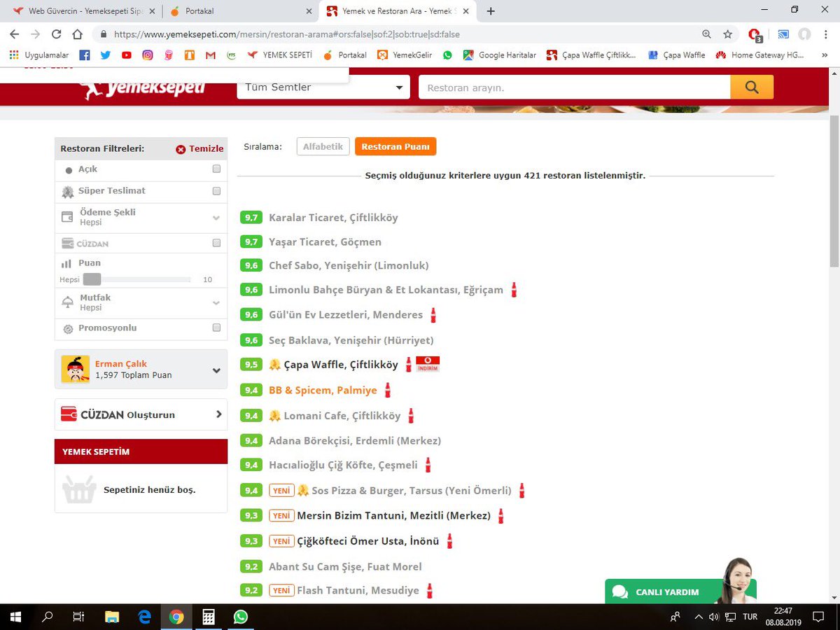Open Cüzdan Oluşturun arrow
The image size is (840, 630).
[218, 414]
